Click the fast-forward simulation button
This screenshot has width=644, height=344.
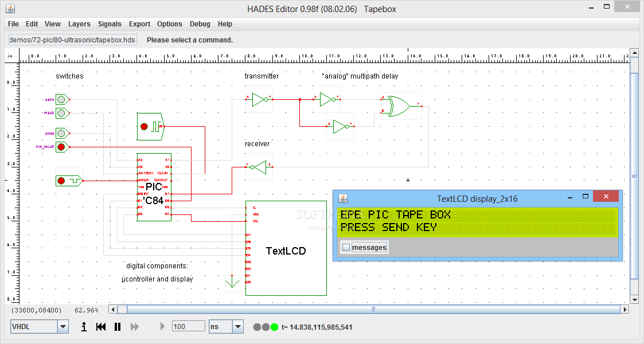click(134, 327)
